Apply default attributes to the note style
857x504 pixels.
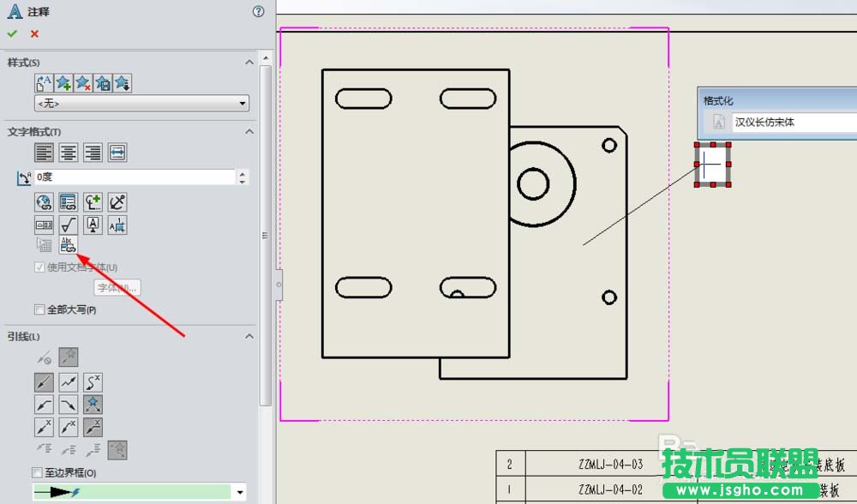point(44,83)
